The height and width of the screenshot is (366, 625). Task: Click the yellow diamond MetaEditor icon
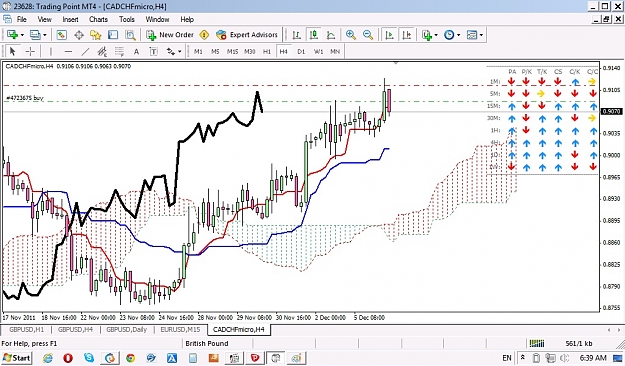tap(204, 35)
